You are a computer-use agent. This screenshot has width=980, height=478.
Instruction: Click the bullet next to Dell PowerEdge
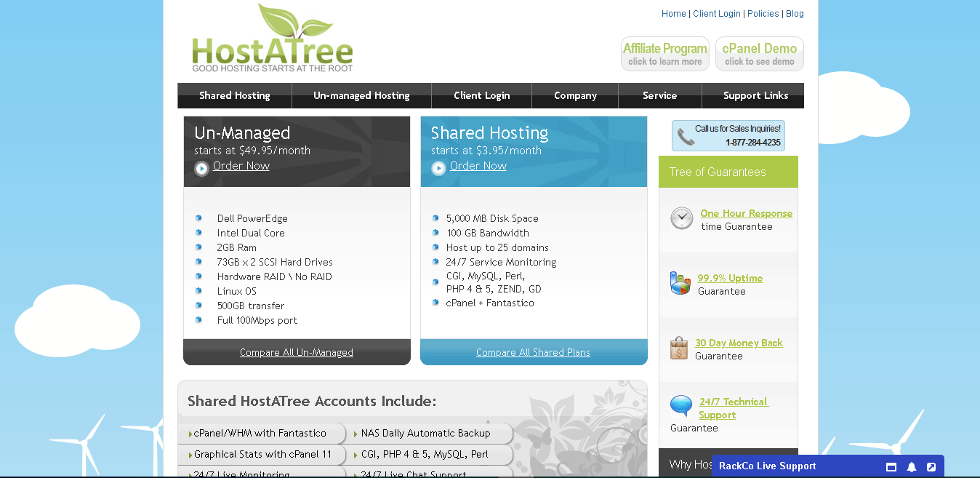click(198, 218)
